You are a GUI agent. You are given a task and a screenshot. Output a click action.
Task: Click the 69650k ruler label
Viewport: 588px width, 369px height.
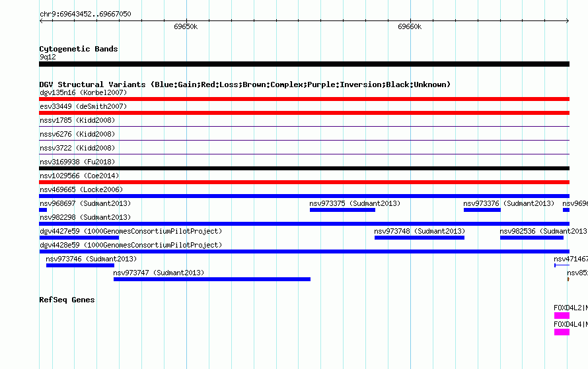click(x=186, y=26)
